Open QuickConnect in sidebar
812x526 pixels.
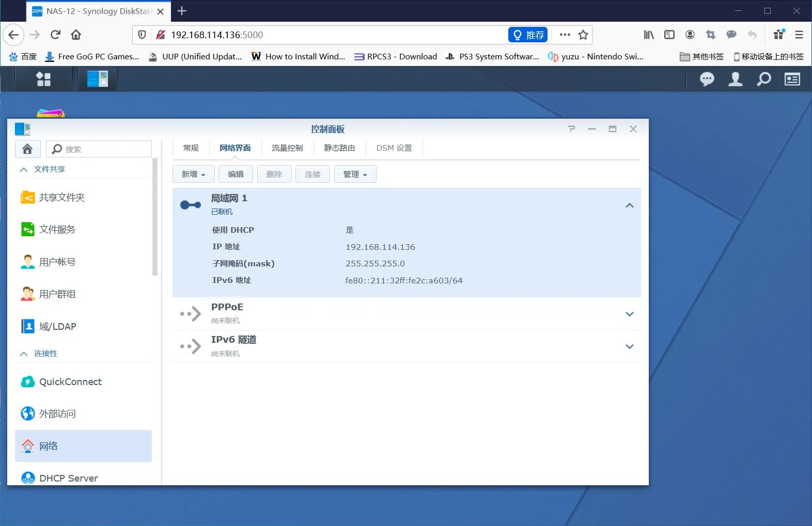[83, 381]
